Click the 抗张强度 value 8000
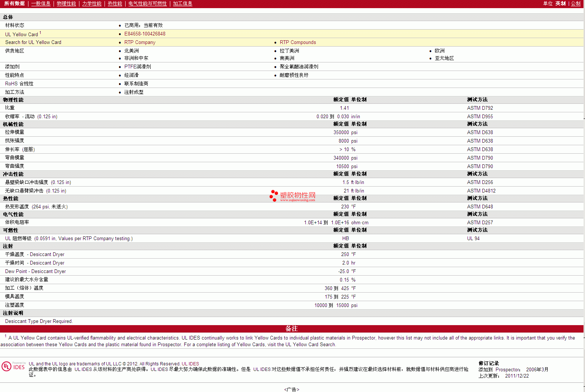This screenshot has width=585, height=392. [x=343, y=141]
